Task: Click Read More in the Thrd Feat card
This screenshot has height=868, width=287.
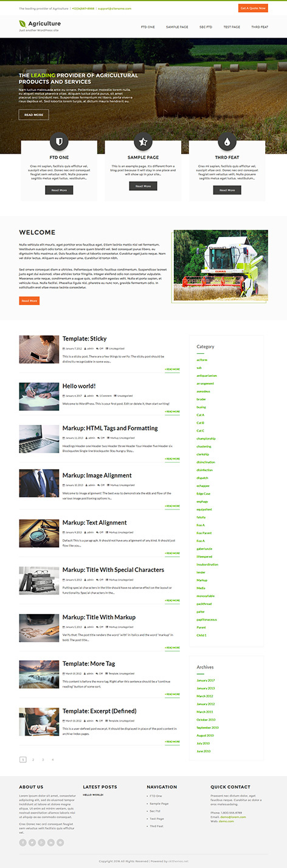Action: [x=227, y=190]
